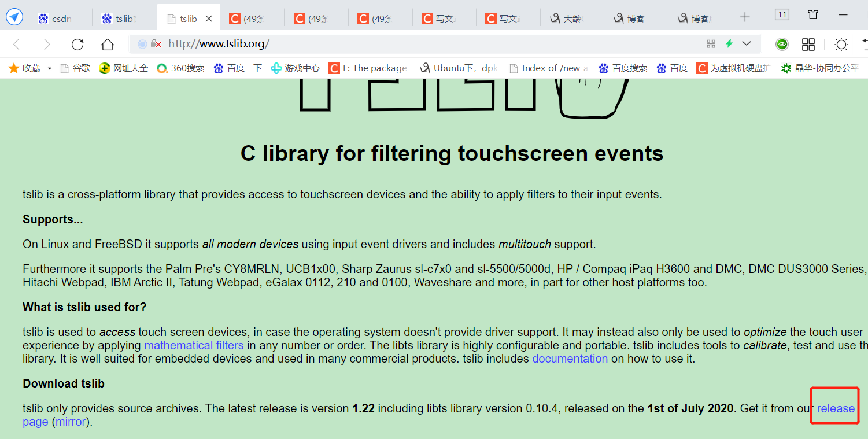The image size is (868, 439).
Task: Click the green lightning speed icon
Action: 729,43
